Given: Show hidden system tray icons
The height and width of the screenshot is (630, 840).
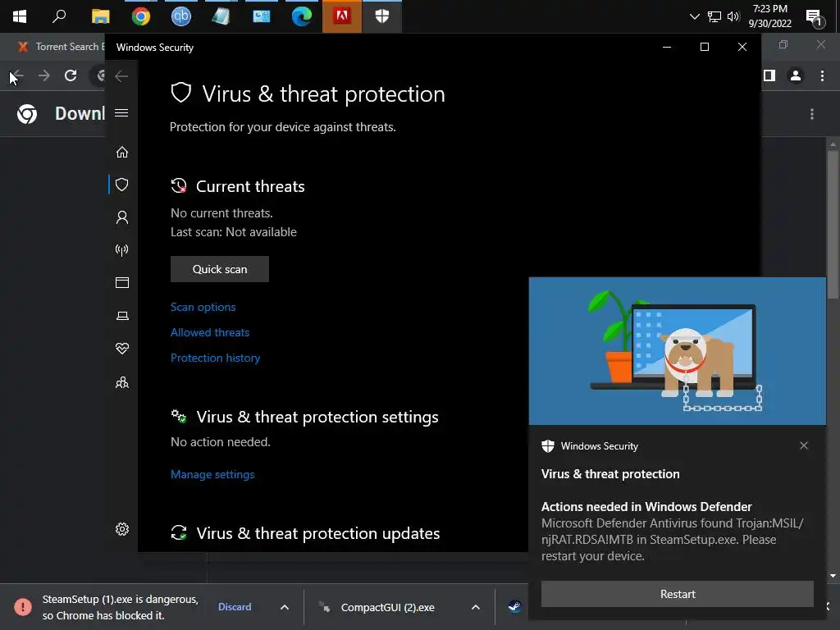Looking at the screenshot, I should click(x=694, y=16).
